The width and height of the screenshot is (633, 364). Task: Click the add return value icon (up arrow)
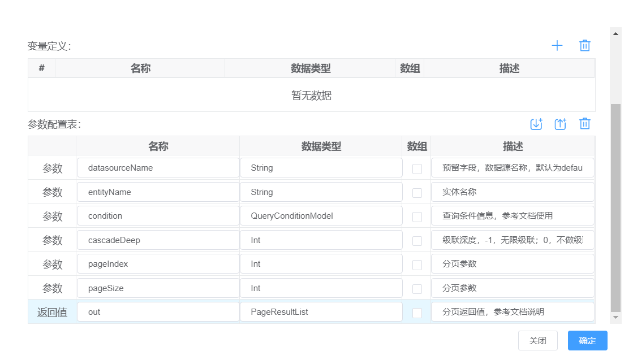[x=560, y=124]
